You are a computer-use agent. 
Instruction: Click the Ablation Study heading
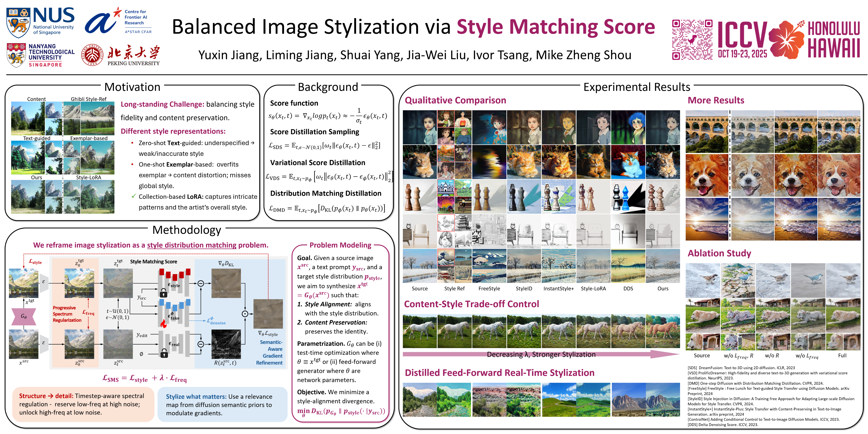click(x=719, y=253)
